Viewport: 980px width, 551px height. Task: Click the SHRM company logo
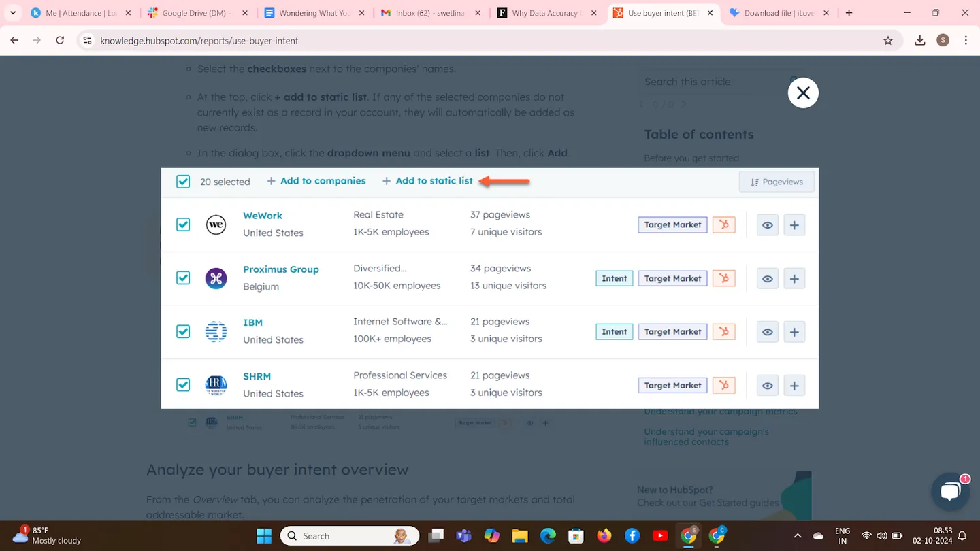[x=216, y=385]
